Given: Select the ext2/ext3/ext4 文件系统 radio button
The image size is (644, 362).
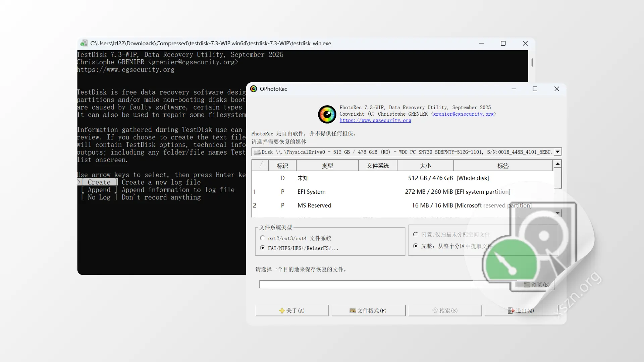Looking at the screenshot, I should (263, 238).
